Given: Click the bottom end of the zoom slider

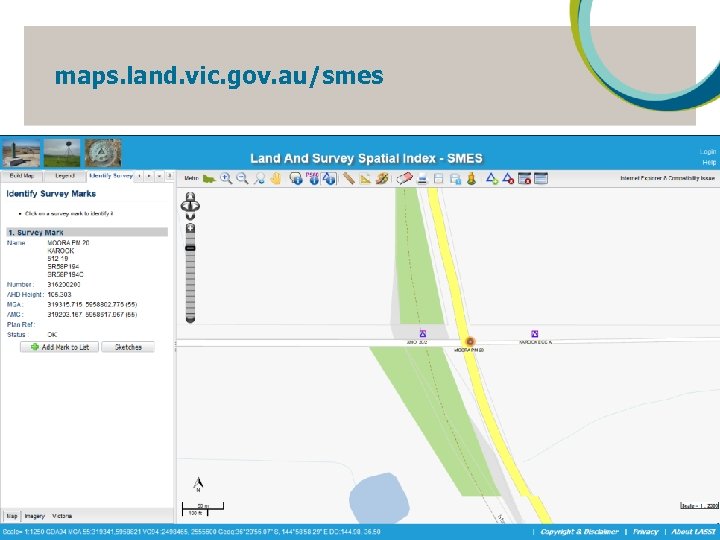Looking at the screenshot, I should pyautogui.click(x=190, y=319).
